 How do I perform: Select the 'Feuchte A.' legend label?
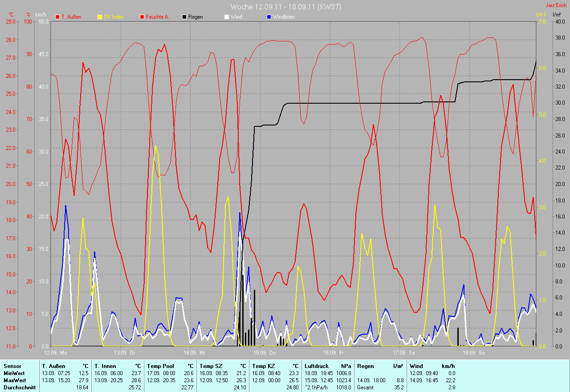pos(157,17)
